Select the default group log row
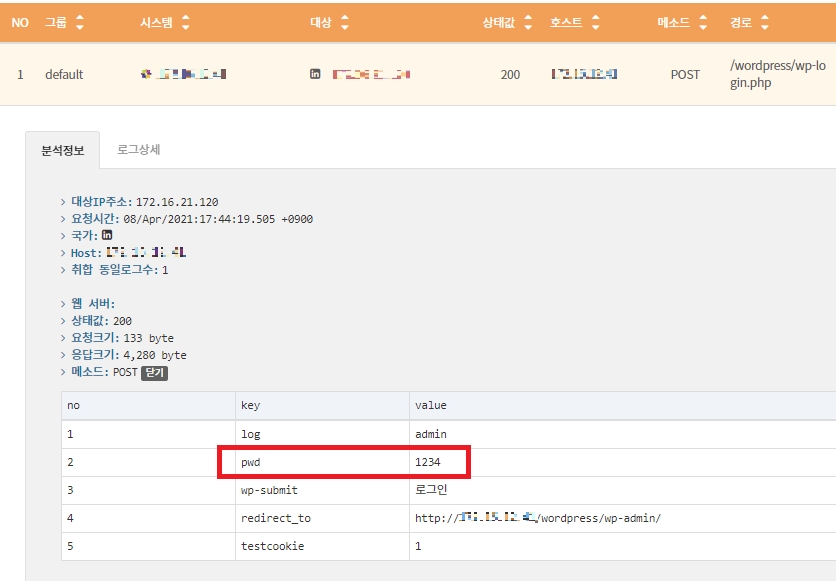Viewport: 836px width, 581px height. pyautogui.click(x=64, y=75)
